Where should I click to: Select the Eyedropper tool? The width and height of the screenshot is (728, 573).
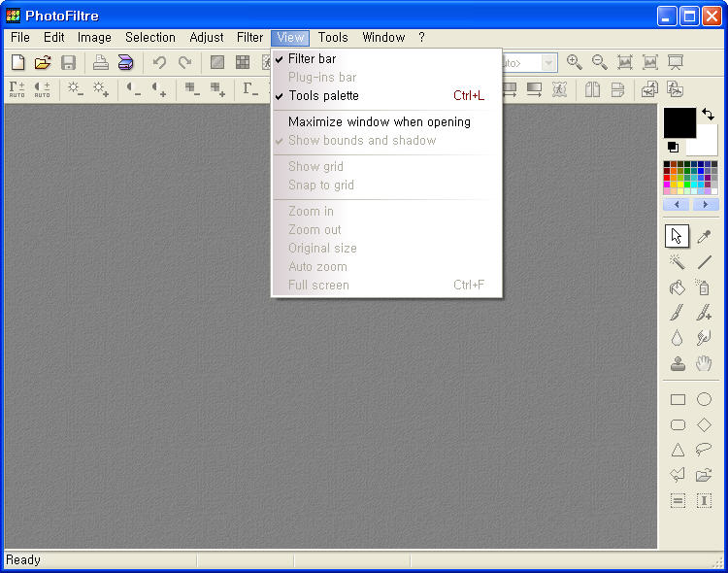point(705,236)
